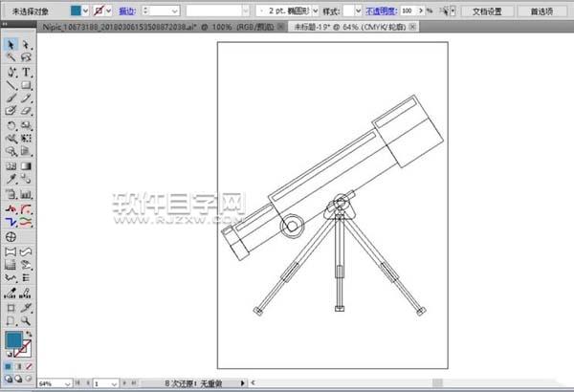Select the circular crosshair tool icon
Image resolution: width=574 pixels, height=392 pixels.
pos(11,237)
